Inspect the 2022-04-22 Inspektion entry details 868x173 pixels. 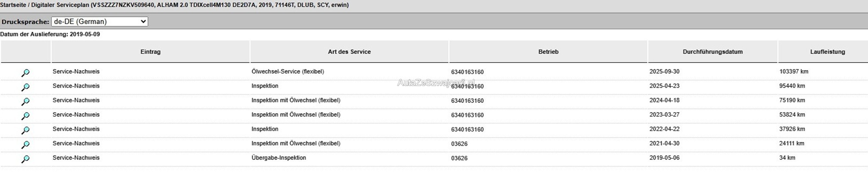pos(25,130)
